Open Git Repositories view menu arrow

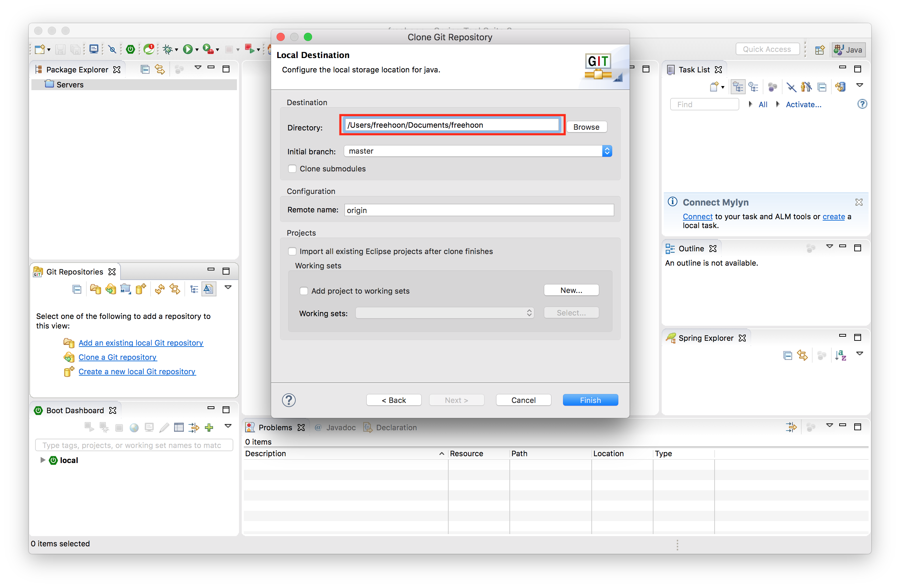coord(228,288)
